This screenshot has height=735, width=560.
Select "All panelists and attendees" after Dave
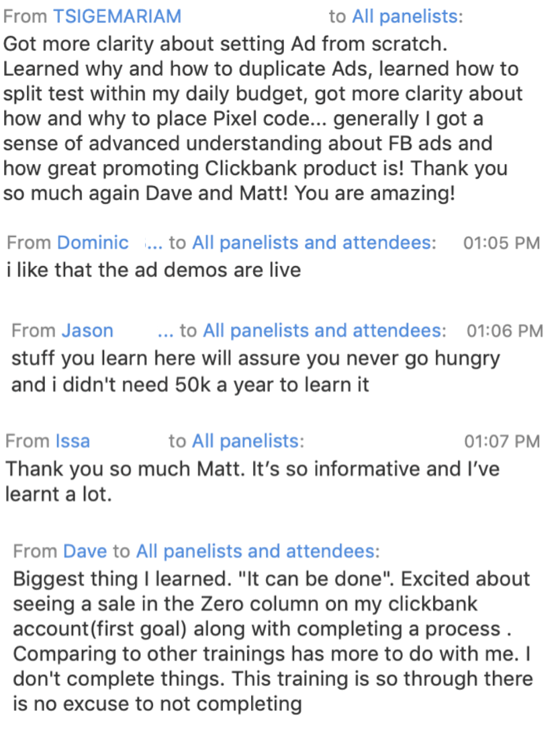tap(255, 552)
